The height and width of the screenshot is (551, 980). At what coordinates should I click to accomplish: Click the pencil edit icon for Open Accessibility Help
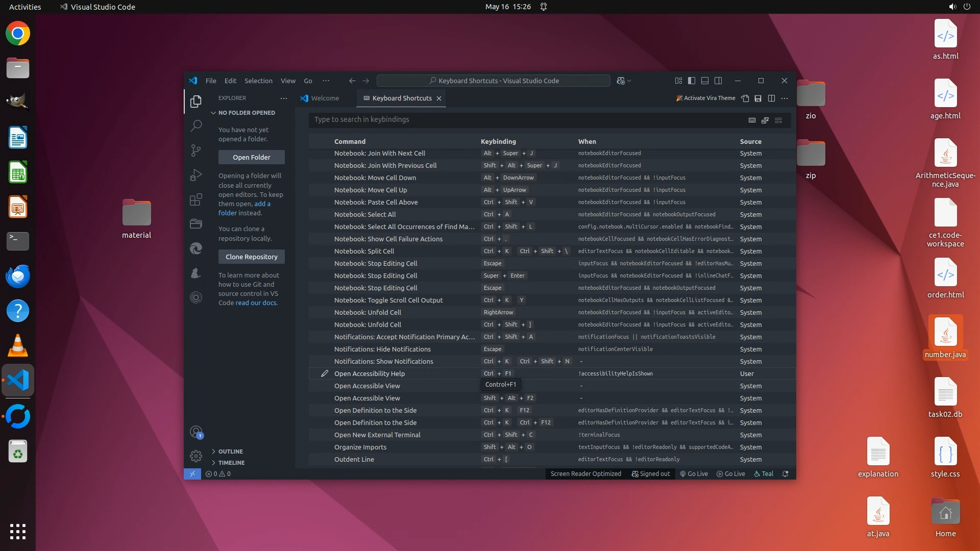pos(324,373)
